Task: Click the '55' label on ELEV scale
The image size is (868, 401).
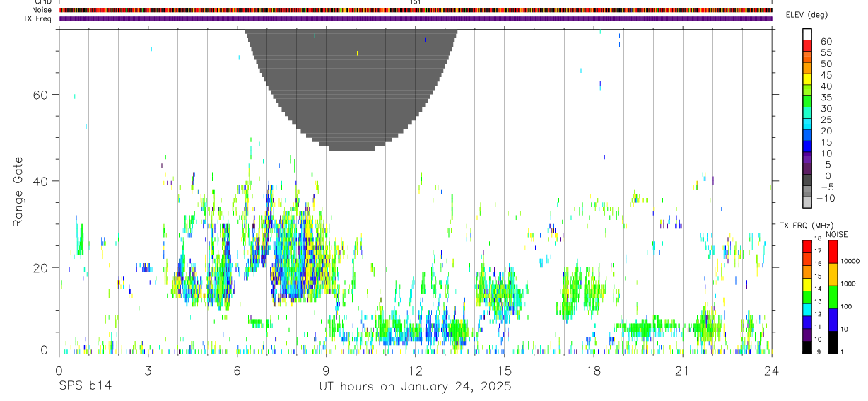Action: 825,53
